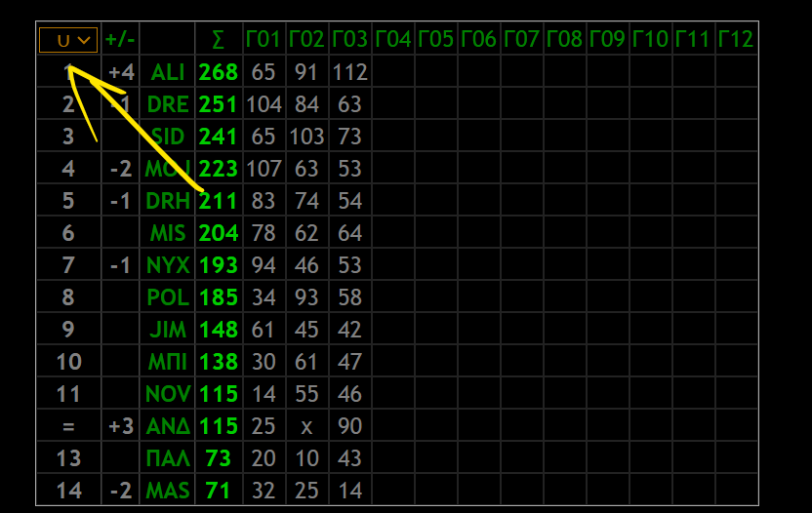The width and height of the screenshot is (812, 513).
Task: Click DRH's Γ01 score 83
Action: [x=264, y=201]
